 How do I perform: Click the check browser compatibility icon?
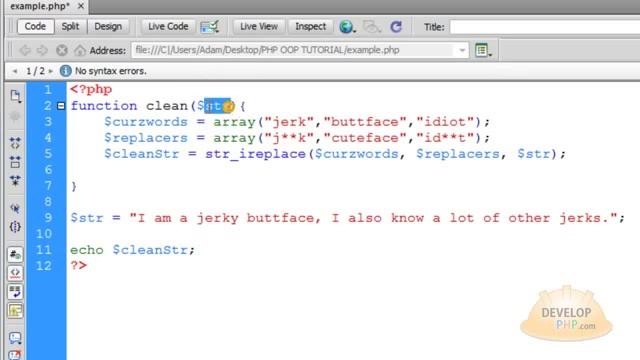point(209,27)
